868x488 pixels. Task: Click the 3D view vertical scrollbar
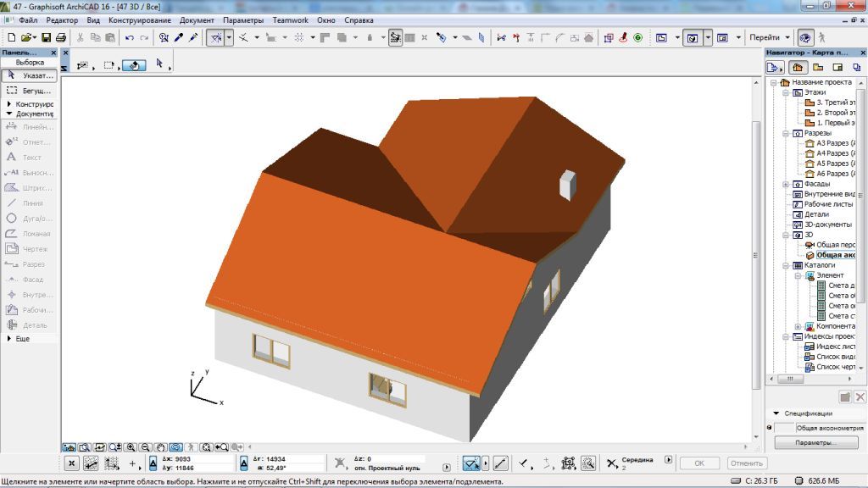(x=755, y=254)
